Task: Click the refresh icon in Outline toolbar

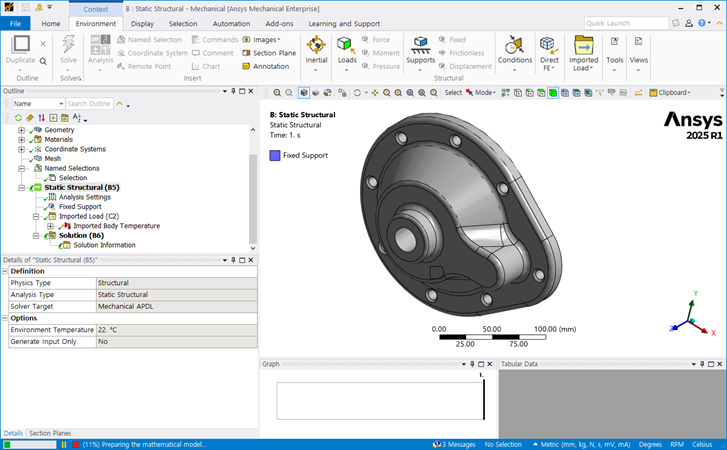Action: [18, 118]
